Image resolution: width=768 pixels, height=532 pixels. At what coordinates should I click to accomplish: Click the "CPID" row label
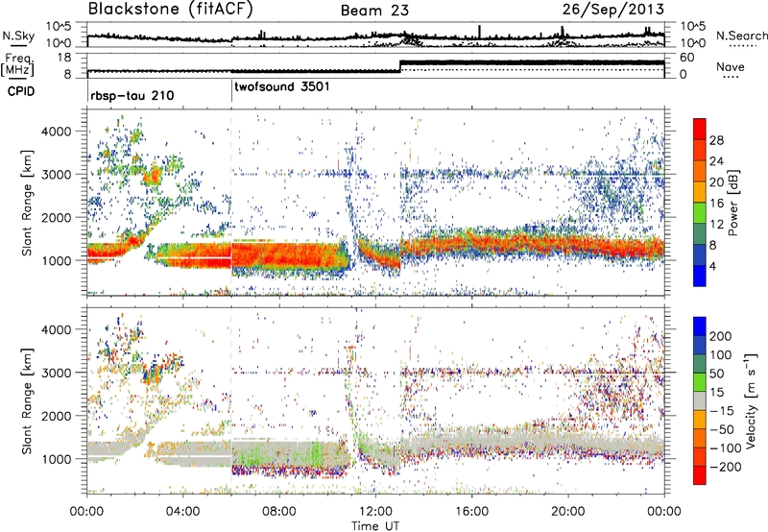21,91
